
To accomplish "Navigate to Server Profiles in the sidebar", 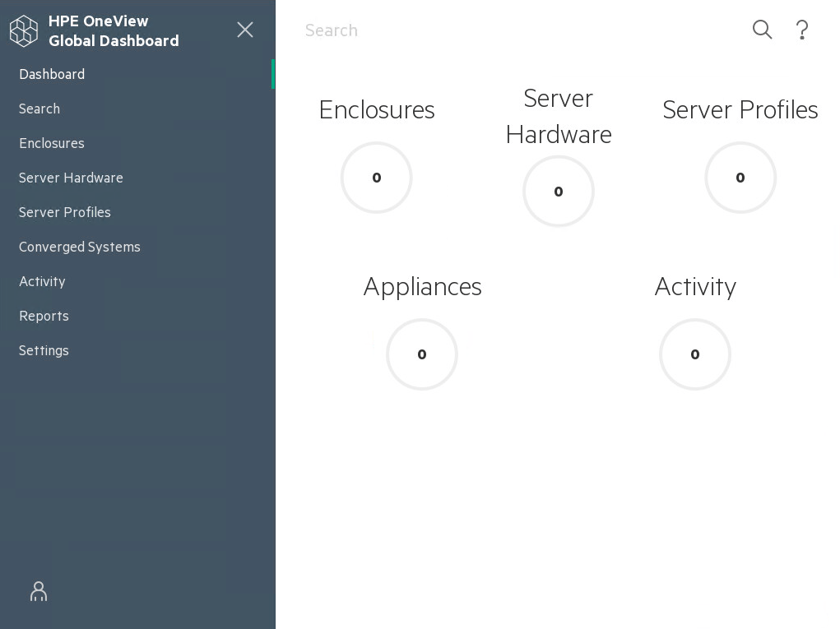I will click(65, 212).
